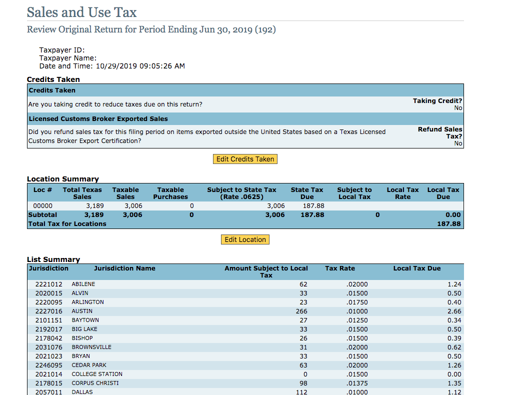This screenshot has height=395, width=532.
Task: Click the Refund Sales Tax answer showing No
Action: (x=458, y=143)
